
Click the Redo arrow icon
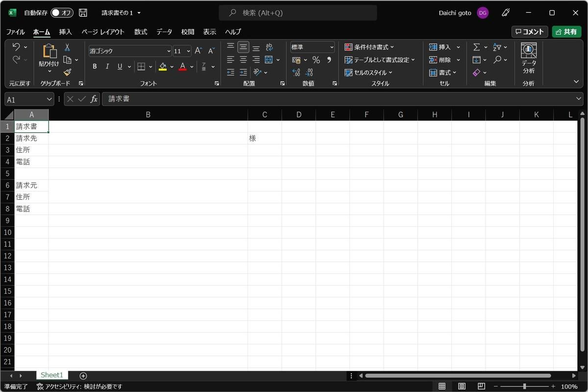(16, 60)
